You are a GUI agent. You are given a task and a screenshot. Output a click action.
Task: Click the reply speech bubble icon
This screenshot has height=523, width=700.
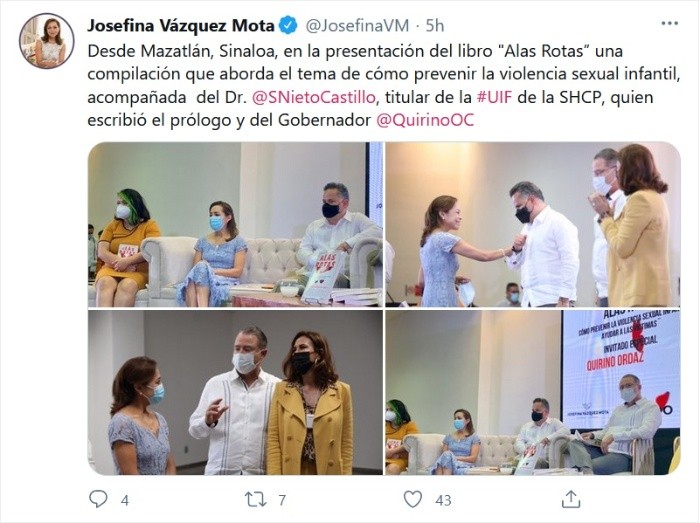click(x=98, y=499)
